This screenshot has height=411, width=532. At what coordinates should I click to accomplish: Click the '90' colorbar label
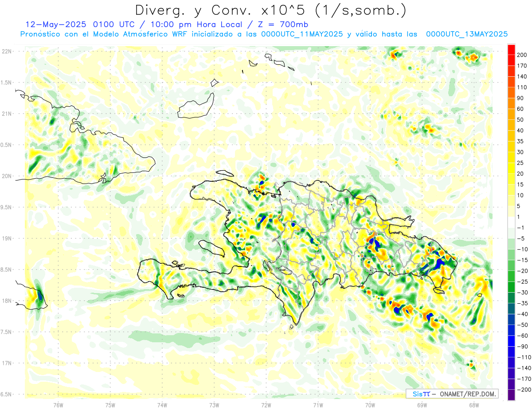coord(521,98)
